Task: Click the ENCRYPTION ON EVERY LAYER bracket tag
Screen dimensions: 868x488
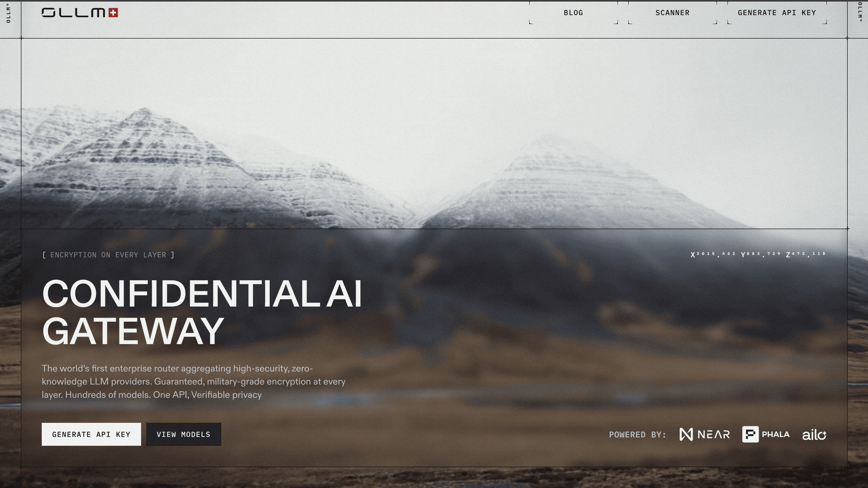Action: [108, 255]
